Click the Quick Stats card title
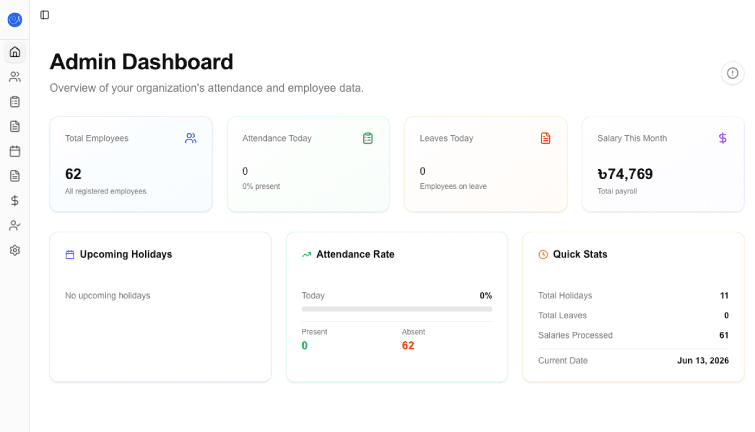 tap(580, 254)
